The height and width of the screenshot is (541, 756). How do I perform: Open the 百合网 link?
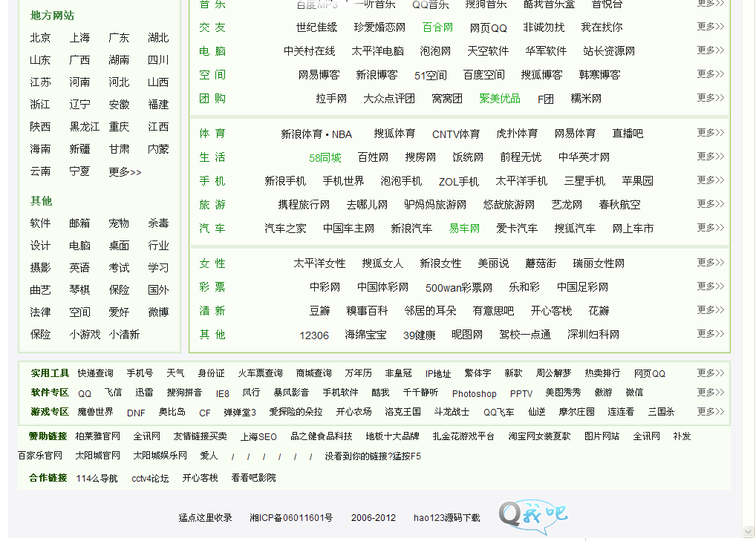coord(438,27)
